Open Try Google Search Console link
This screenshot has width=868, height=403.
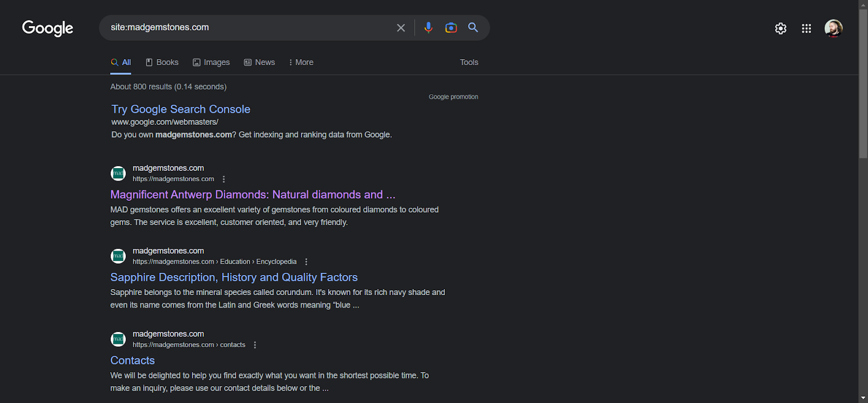(181, 109)
